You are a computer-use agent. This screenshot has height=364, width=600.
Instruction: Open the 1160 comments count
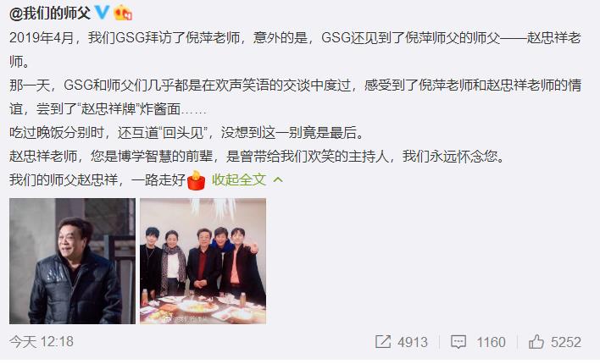click(x=491, y=342)
